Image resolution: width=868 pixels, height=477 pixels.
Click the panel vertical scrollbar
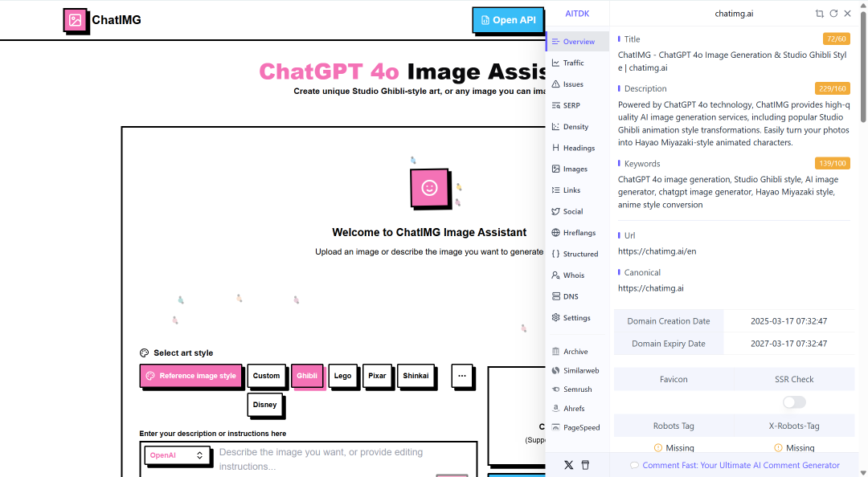pos(863,67)
